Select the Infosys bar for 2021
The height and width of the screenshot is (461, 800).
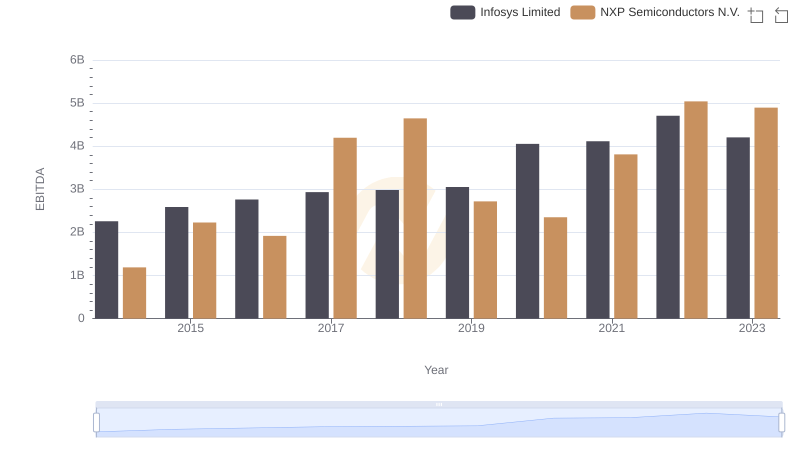coord(597,229)
